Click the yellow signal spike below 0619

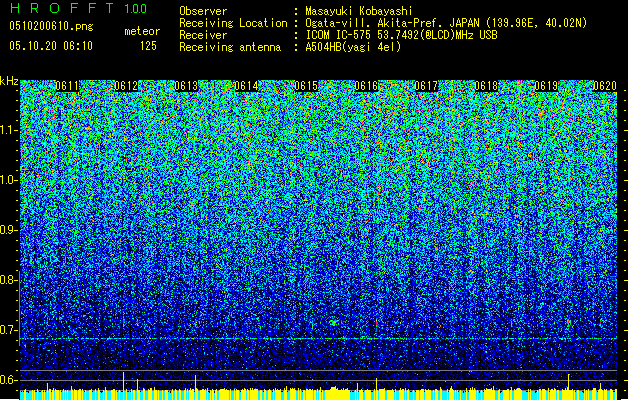click(568, 381)
